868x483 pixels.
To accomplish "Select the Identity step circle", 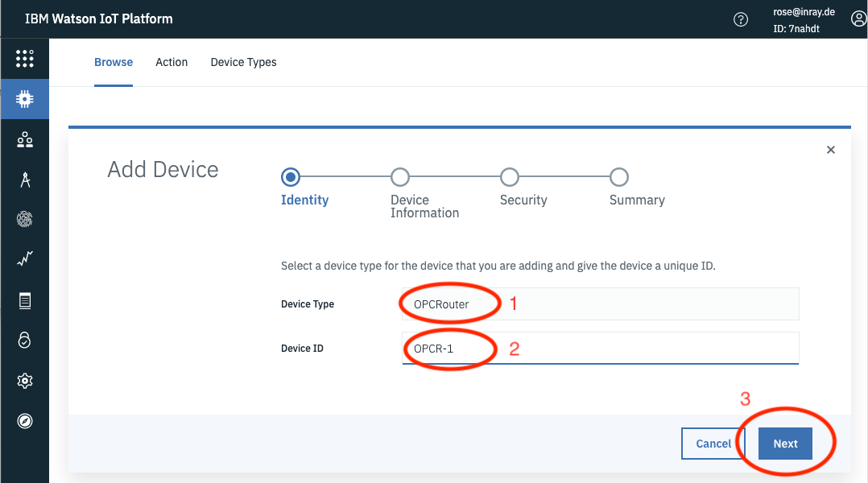I will 291,177.
